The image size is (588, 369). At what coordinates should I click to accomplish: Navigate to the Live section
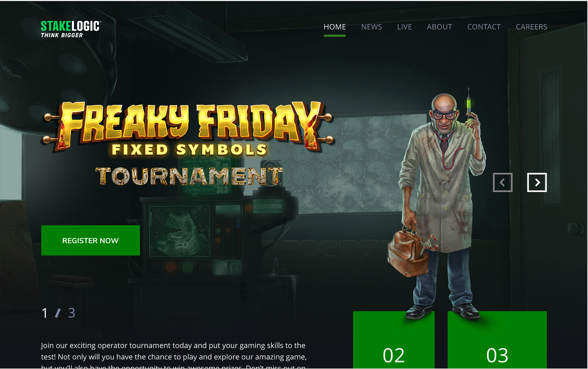tap(405, 27)
